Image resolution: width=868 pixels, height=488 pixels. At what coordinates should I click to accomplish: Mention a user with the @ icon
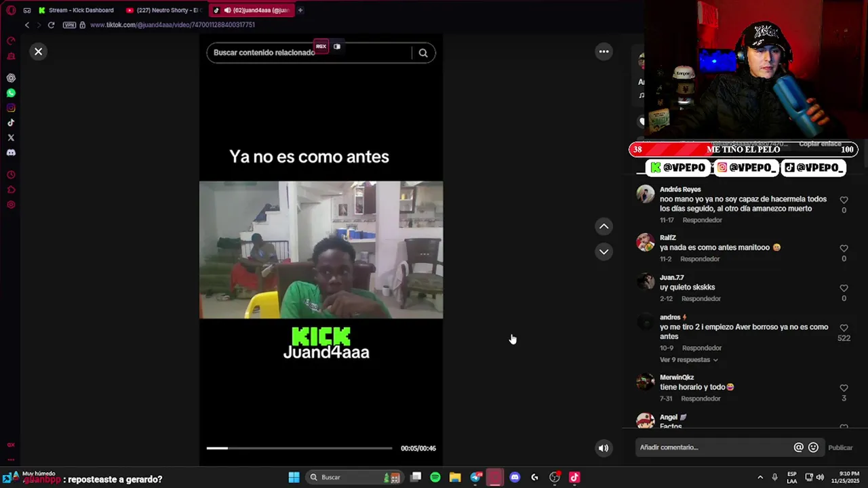[x=799, y=447]
